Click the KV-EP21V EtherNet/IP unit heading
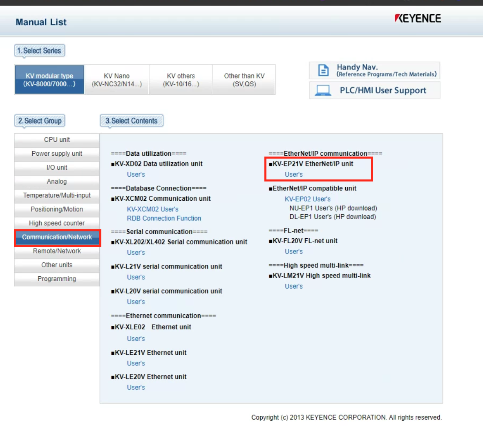 311,164
